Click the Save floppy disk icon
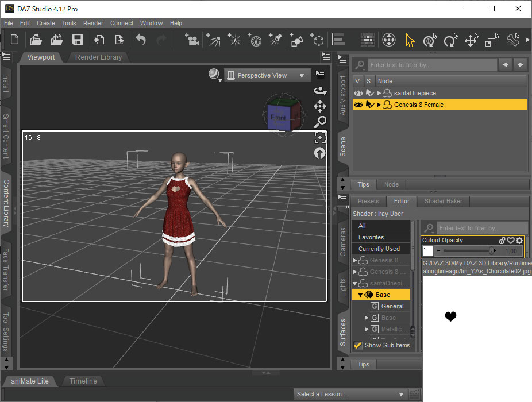The width and height of the screenshot is (532, 402). click(x=77, y=40)
